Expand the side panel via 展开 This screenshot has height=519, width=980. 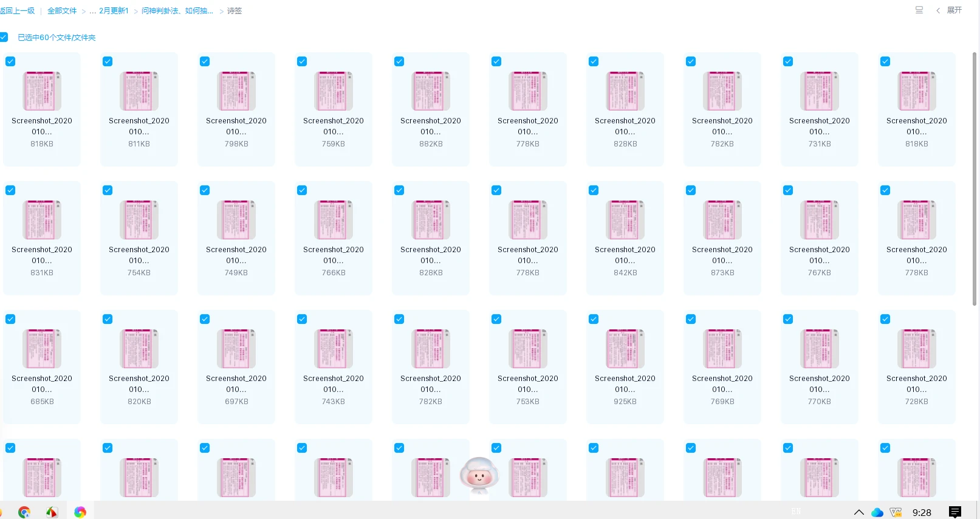pyautogui.click(x=950, y=10)
